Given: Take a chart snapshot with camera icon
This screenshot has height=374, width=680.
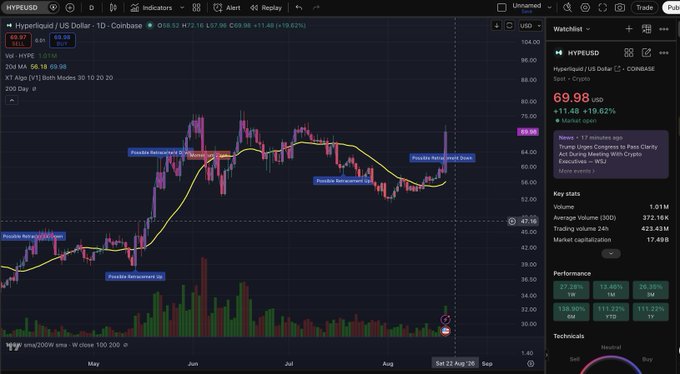Looking at the screenshot, I should click(620, 7).
